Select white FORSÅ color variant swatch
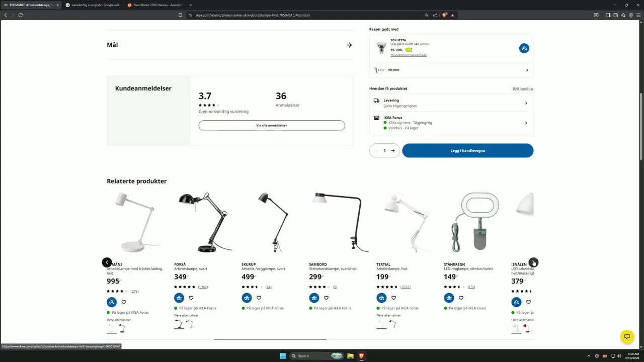 tap(190, 324)
